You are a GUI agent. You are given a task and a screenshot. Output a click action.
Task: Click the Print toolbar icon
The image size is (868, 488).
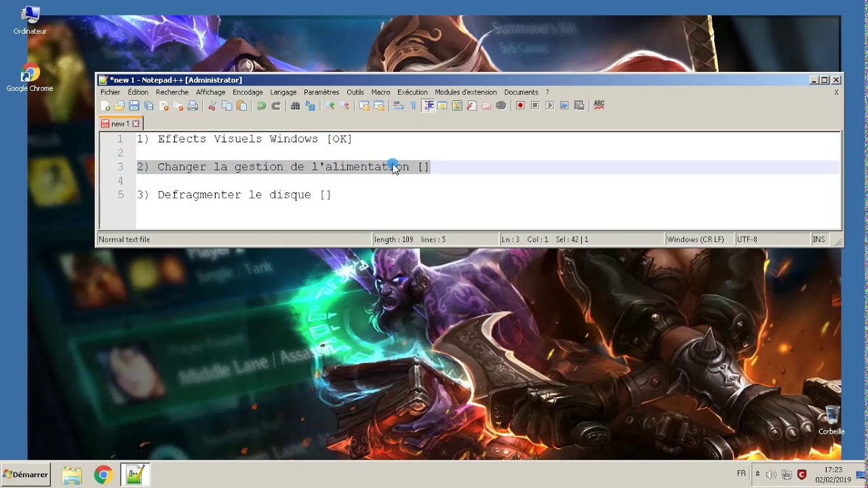pyautogui.click(x=193, y=106)
